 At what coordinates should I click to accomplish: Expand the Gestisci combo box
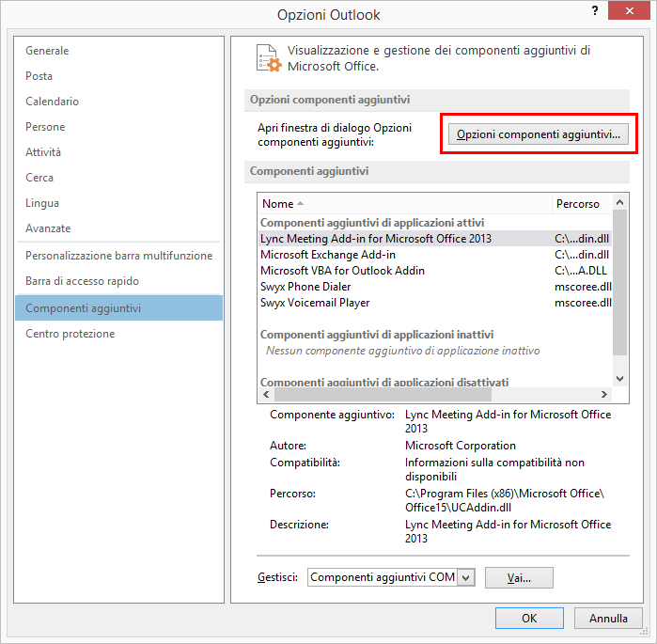[467, 577]
